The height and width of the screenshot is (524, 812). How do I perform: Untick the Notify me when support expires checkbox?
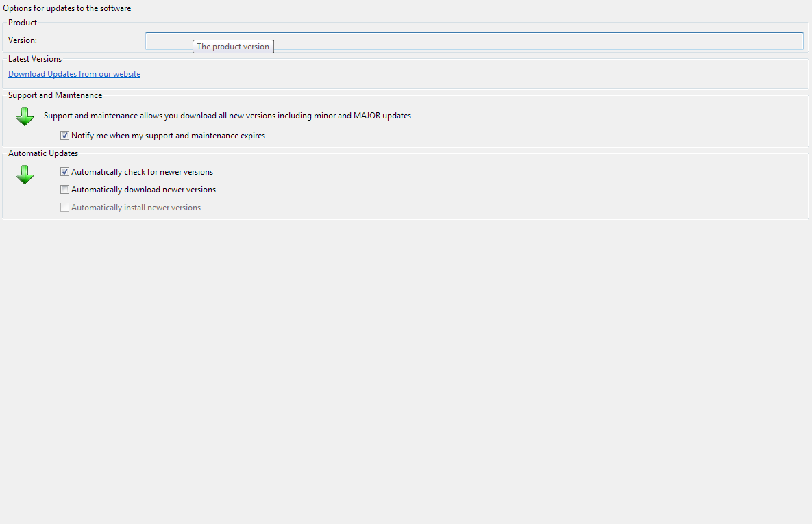click(x=65, y=136)
